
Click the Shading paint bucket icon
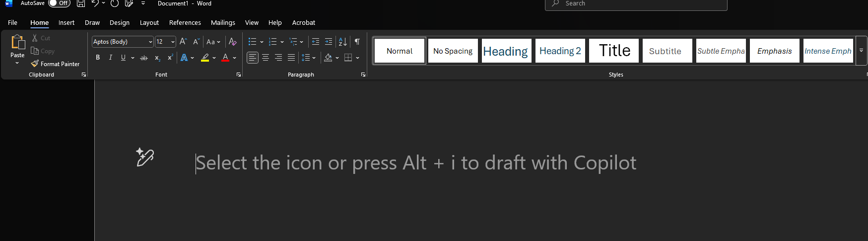tap(328, 58)
